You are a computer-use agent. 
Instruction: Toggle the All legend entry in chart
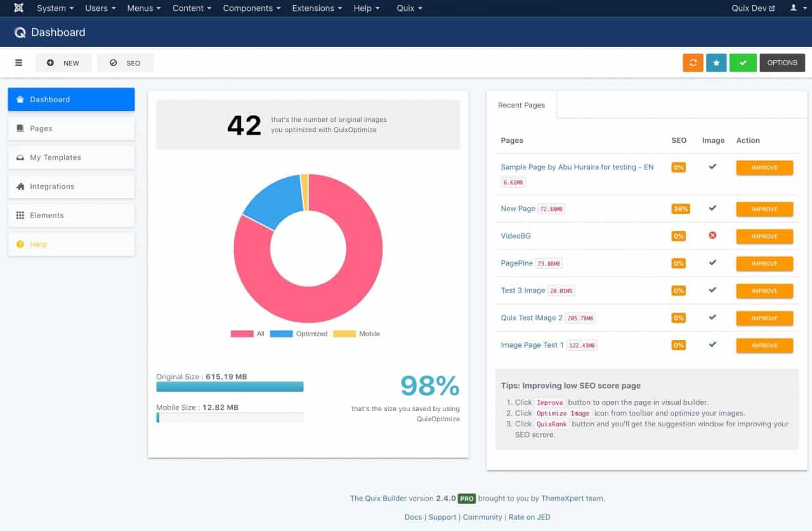tap(247, 334)
